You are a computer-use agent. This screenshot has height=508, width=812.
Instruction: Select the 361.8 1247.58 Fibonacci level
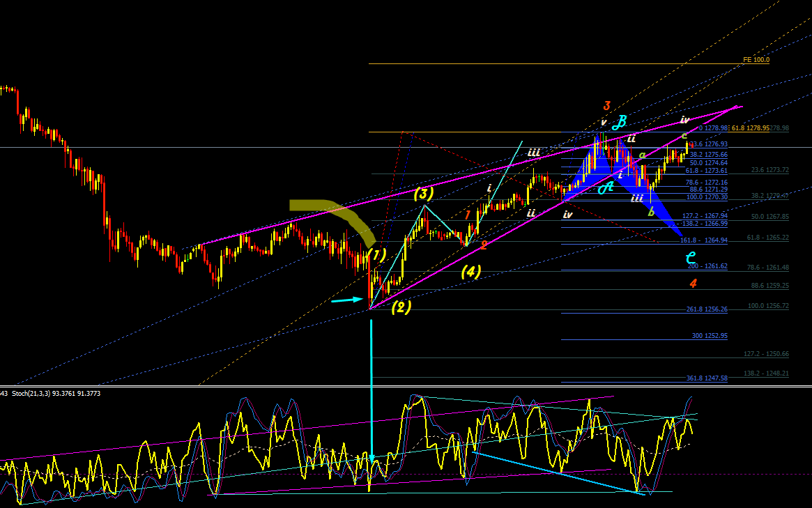point(707,378)
